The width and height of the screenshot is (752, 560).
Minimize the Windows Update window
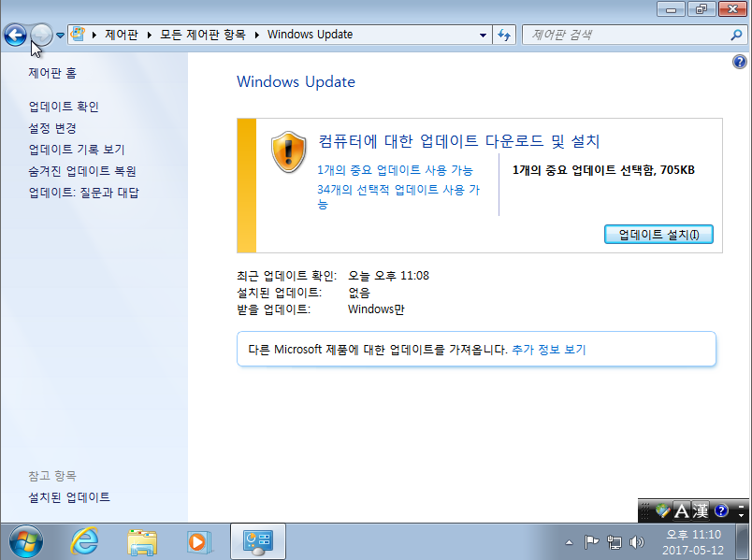coord(671,9)
